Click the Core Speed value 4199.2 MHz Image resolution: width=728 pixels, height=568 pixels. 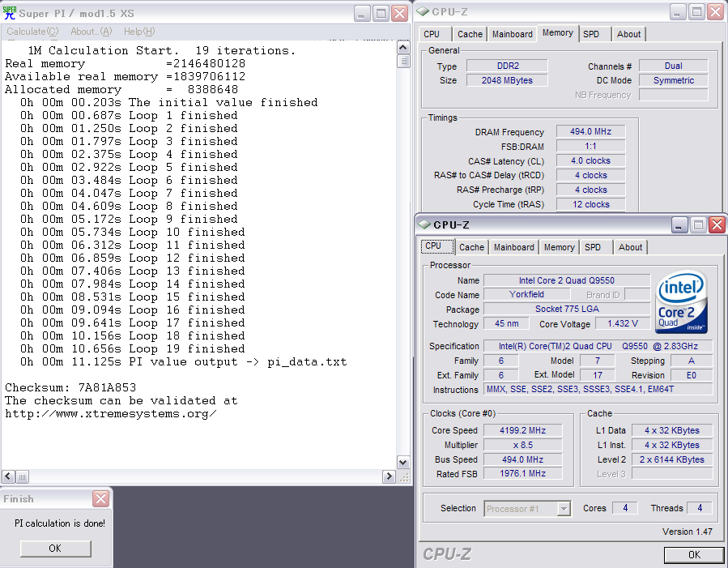click(x=523, y=430)
